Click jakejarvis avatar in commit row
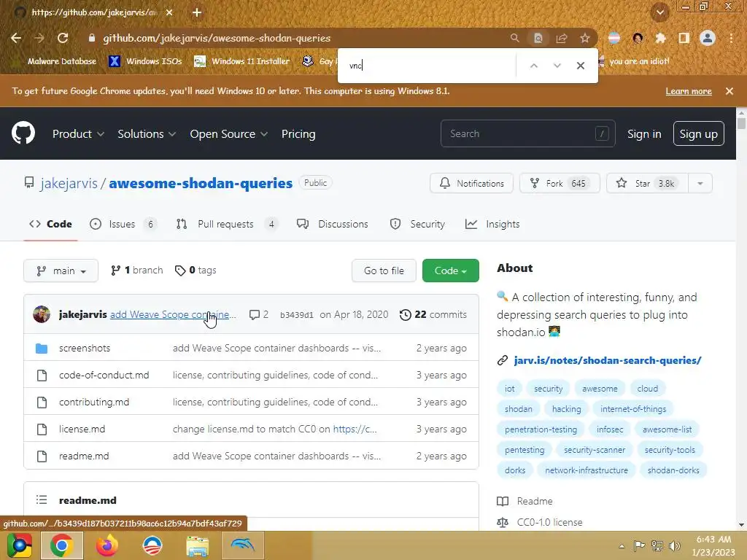Screen dimensions: 747x560 pyautogui.click(x=42, y=314)
